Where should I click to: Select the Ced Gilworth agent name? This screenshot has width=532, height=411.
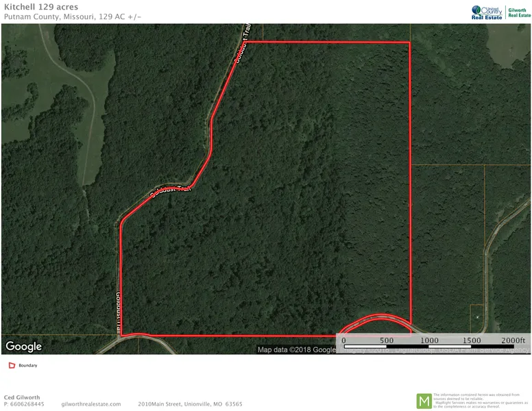pyautogui.click(x=21, y=397)
